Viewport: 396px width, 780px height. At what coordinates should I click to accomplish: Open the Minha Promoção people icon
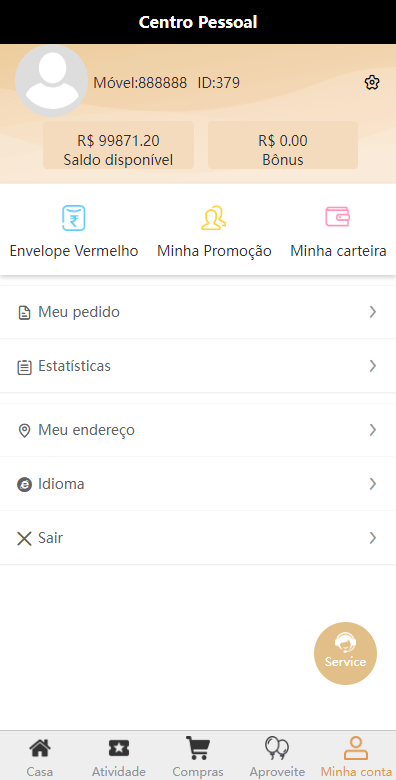click(x=214, y=218)
